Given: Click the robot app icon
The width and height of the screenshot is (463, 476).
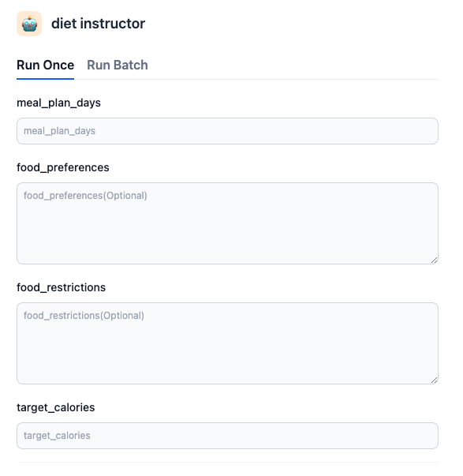Looking at the screenshot, I should pyautogui.click(x=29, y=24).
